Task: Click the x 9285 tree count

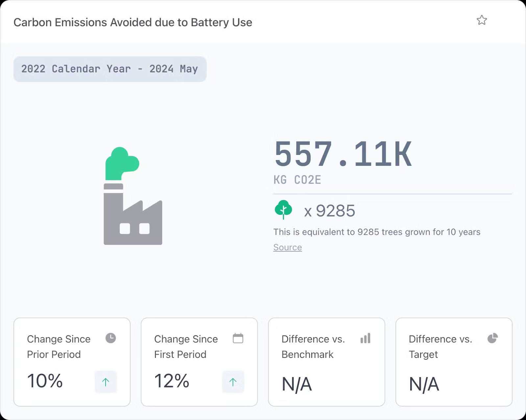Action: click(329, 211)
